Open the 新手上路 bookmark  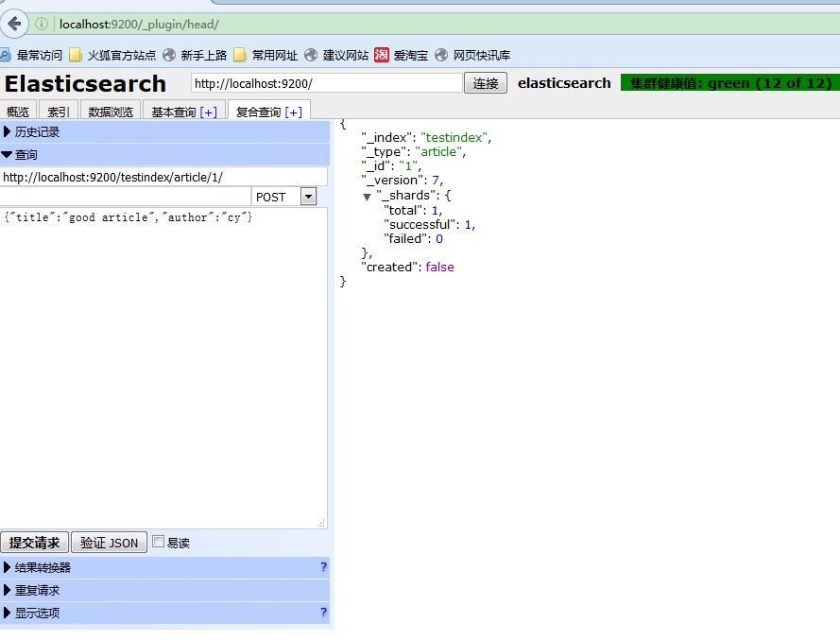[x=195, y=55]
